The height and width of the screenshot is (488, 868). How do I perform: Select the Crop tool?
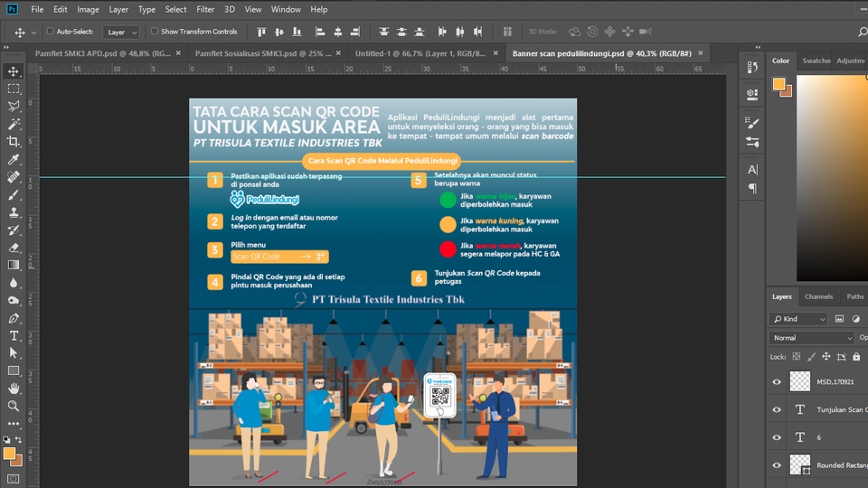(14, 142)
